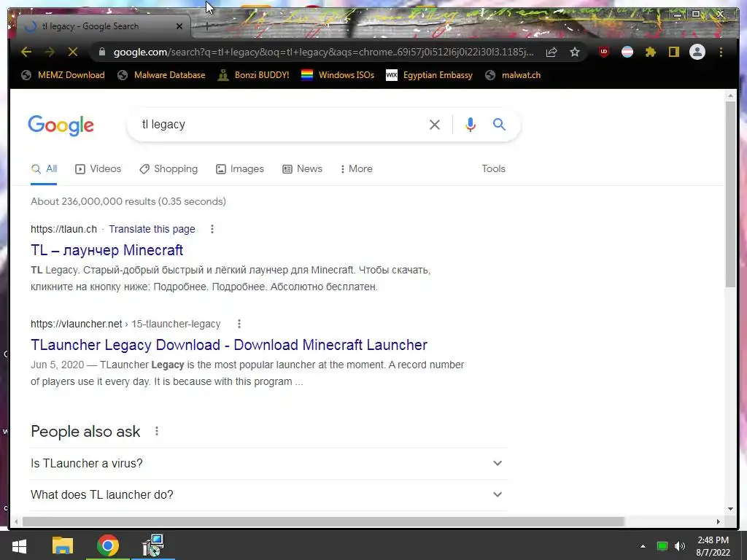Screen dimensions: 747x560
Task: Click the vertical scrollbar thumb
Action: pyautogui.click(x=730, y=194)
